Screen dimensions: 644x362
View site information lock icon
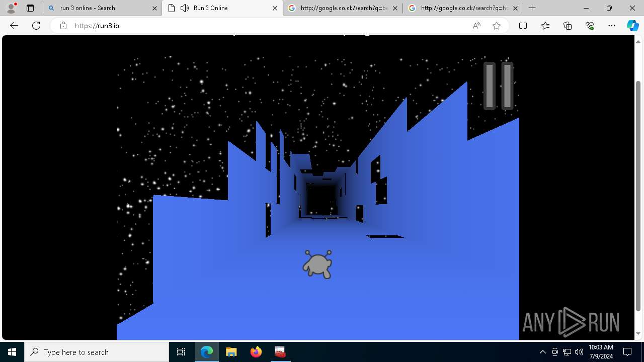(x=63, y=26)
